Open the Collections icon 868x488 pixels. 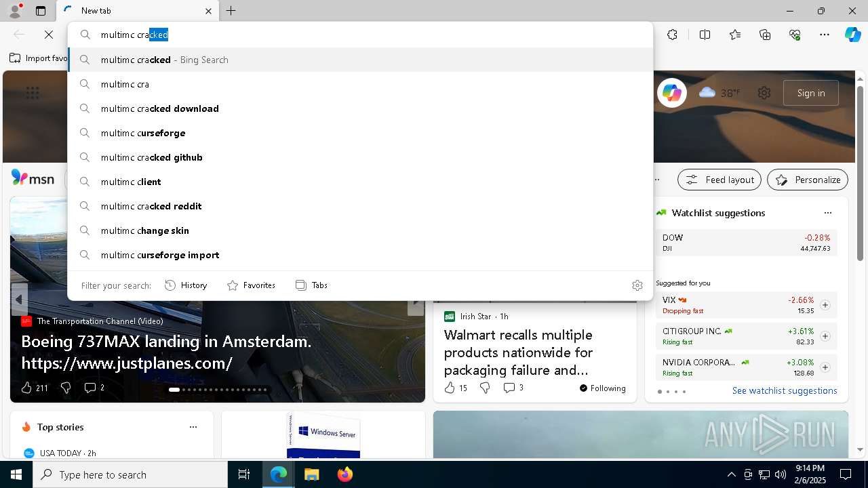765,35
